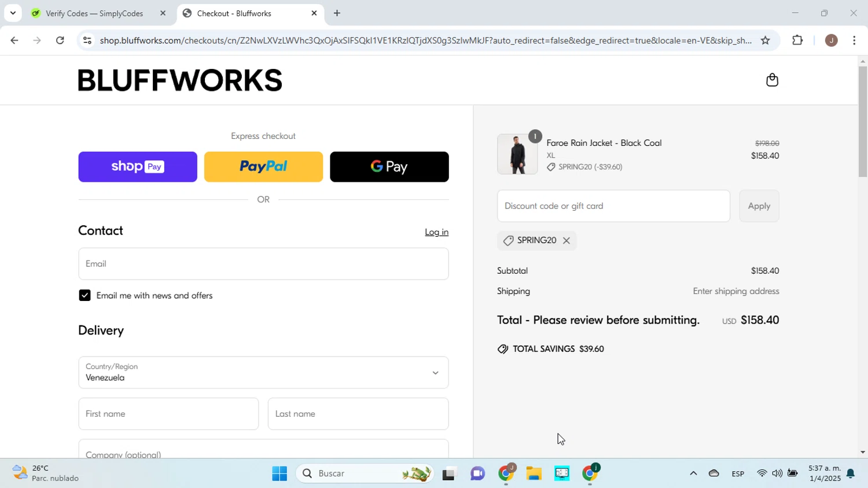Click the BLUFFWORKS logo
This screenshot has height=488, width=868.
180,80
